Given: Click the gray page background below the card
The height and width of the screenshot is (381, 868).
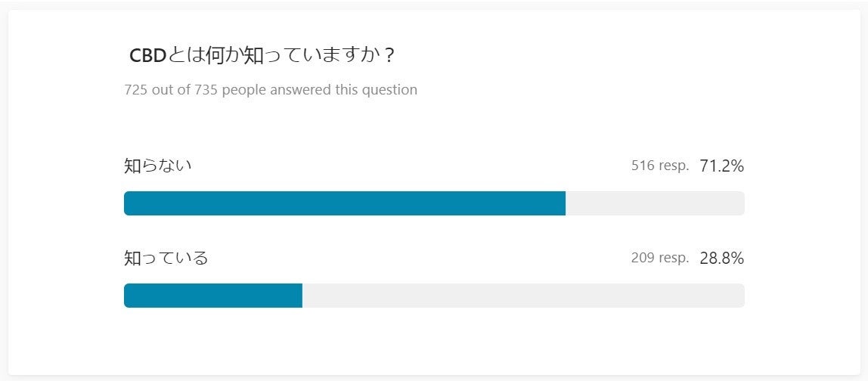Looking at the screenshot, I should point(434,378).
